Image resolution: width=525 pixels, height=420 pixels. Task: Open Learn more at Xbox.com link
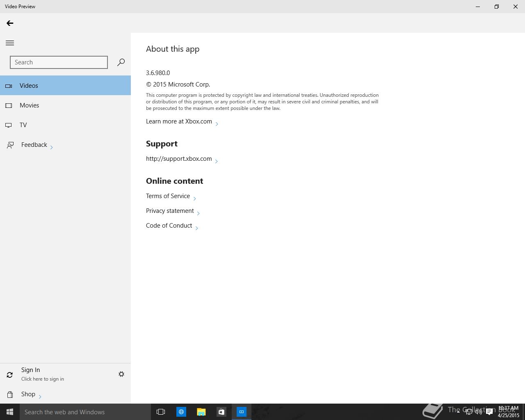(x=182, y=121)
